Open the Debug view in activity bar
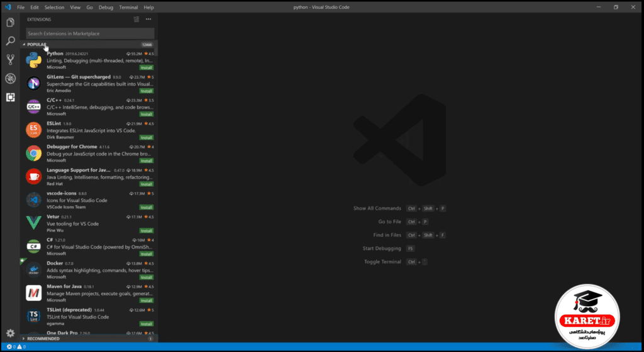The image size is (644, 352). click(x=10, y=79)
